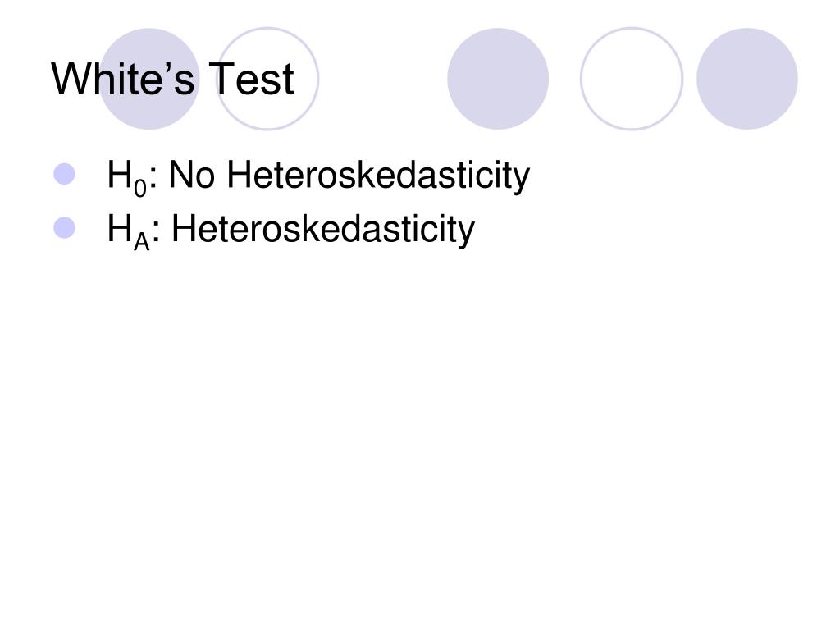
Task: Click "Heteroskedasticity" in the HA line
Action: click(x=323, y=231)
